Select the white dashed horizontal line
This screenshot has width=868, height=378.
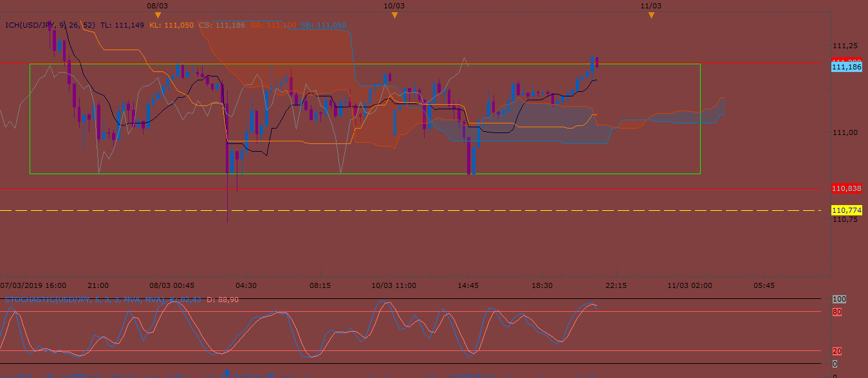[411, 210]
